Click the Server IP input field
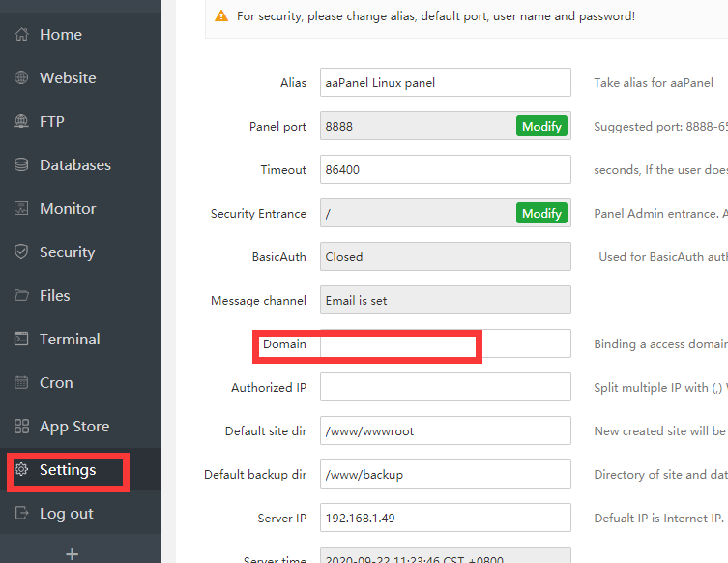This screenshot has width=728, height=563. 445,519
